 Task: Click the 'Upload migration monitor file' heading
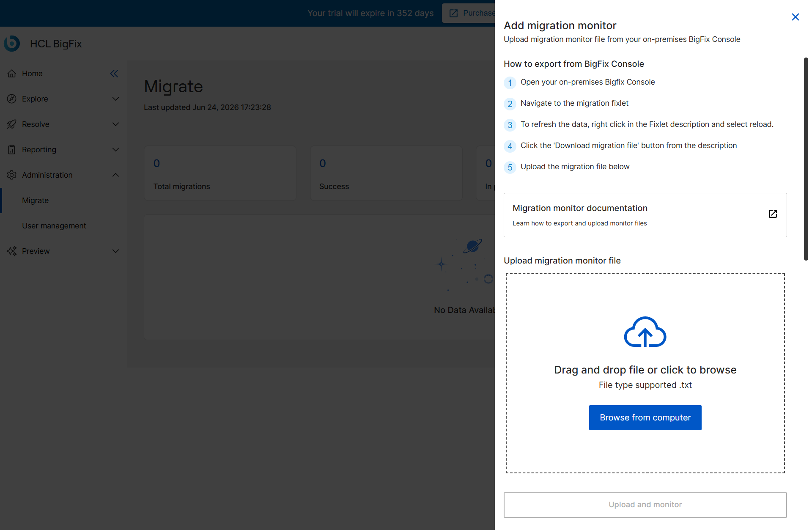[x=562, y=261]
